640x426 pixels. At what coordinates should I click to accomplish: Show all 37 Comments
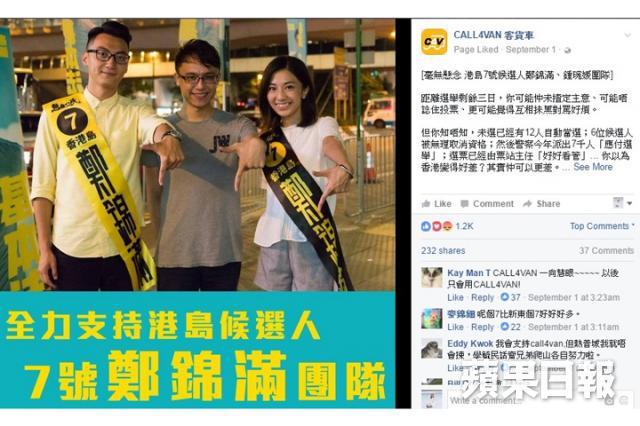[606, 251]
